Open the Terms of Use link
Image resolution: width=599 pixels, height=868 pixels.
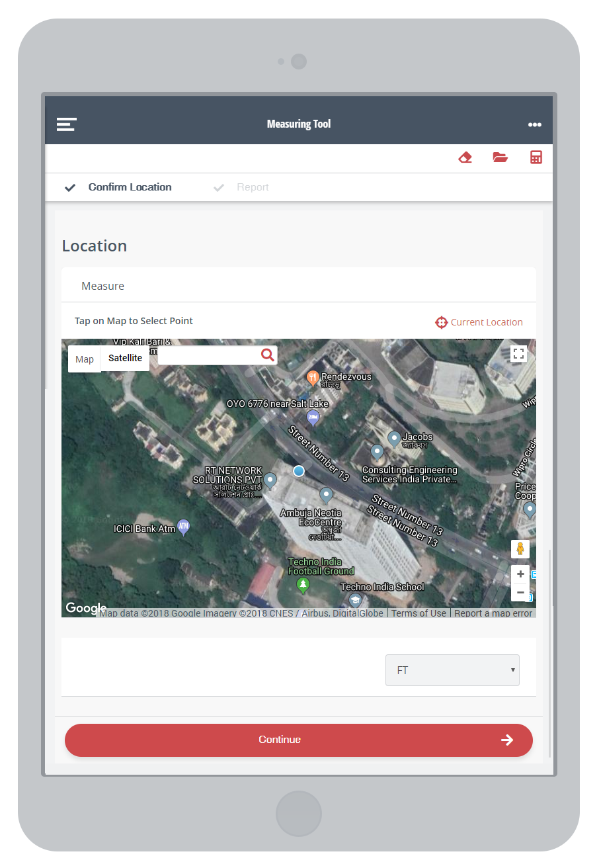pos(419,613)
